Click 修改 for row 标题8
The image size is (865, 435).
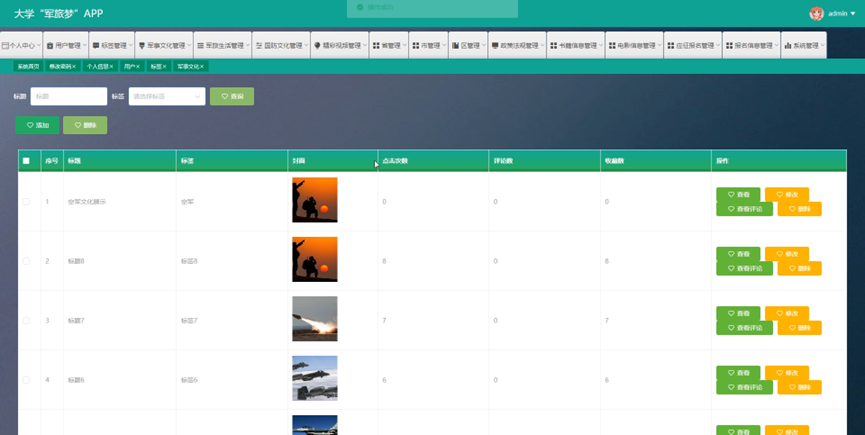coord(787,254)
